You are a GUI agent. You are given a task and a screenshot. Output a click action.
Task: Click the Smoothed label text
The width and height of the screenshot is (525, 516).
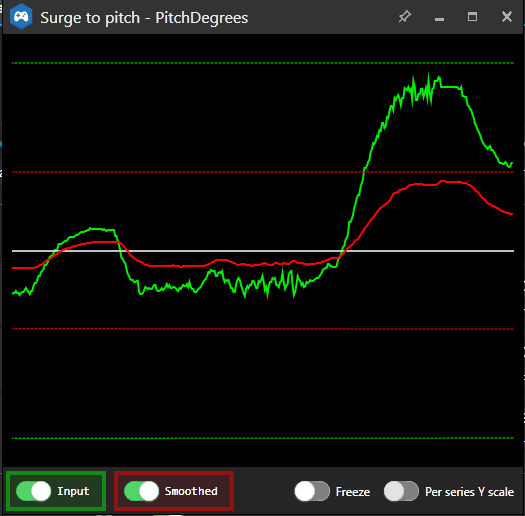pyautogui.click(x=191, y=491)
